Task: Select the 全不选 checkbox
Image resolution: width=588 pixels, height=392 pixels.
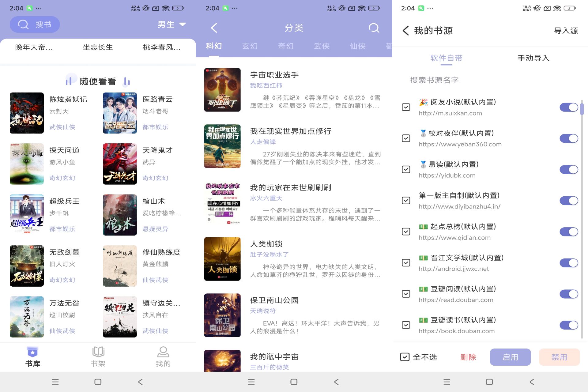Action: point(405,357)
